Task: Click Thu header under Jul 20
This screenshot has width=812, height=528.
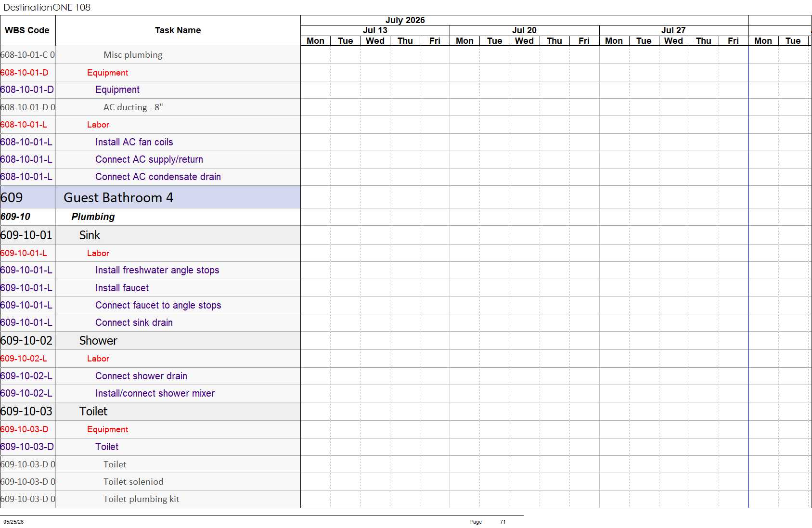Action: 554,41
